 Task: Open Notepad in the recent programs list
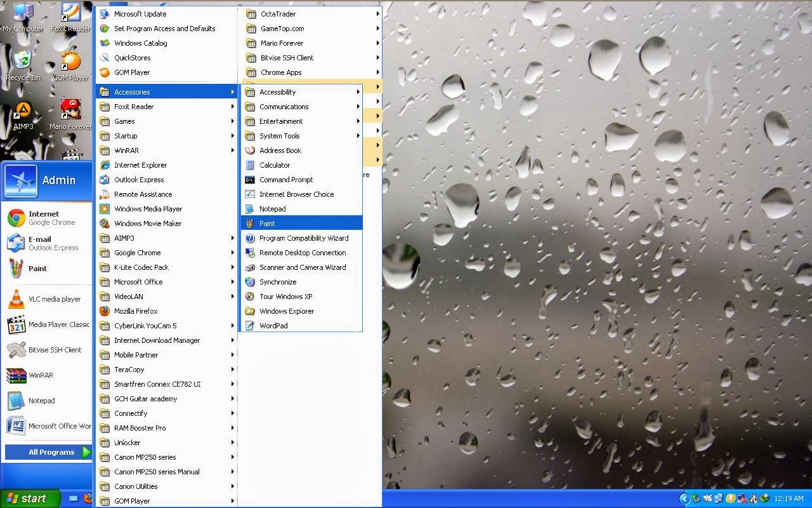(x=47, y=401)
